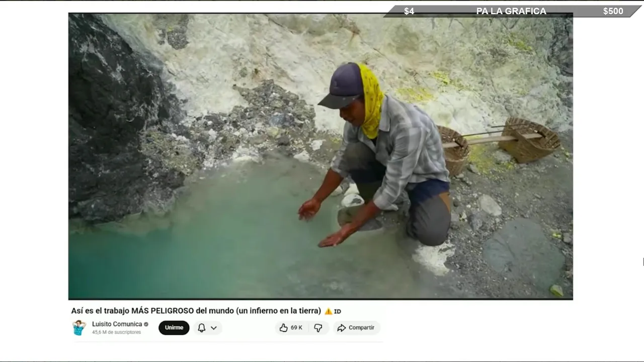Open the Luisito Comunica channel name link
Image resolution: width=644 pixels, height=362 pixels.
pyautogui.click(x=117, y=324)
